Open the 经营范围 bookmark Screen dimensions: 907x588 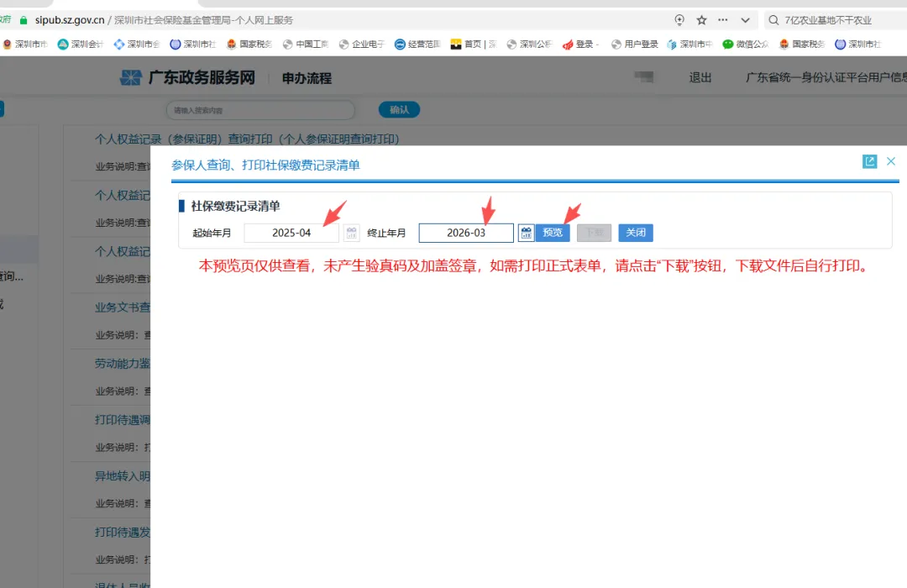click(417, 44)
